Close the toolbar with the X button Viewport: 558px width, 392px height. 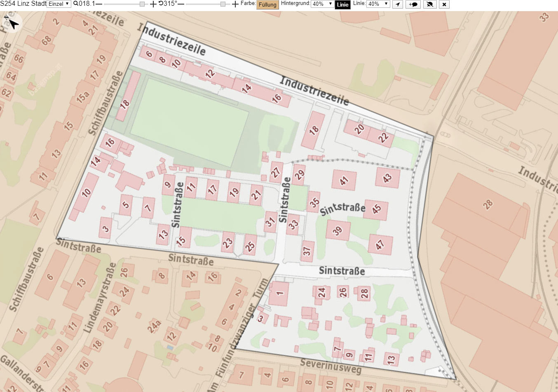click(x=444, y=4)
